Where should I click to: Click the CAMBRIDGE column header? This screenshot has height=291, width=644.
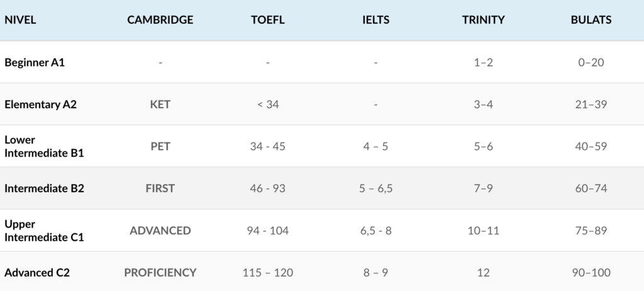160,20
